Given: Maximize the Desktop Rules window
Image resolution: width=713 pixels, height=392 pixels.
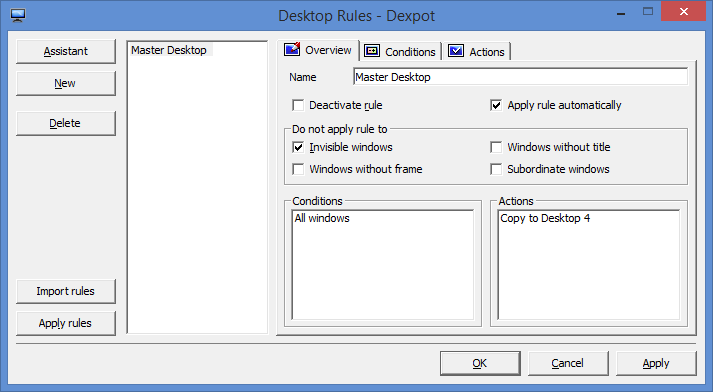Looking at the screenshot, I should pos(648,12).
